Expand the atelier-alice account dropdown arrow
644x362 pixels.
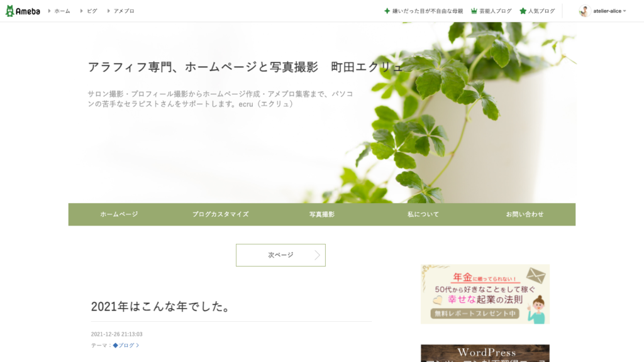tap(625, 11)
